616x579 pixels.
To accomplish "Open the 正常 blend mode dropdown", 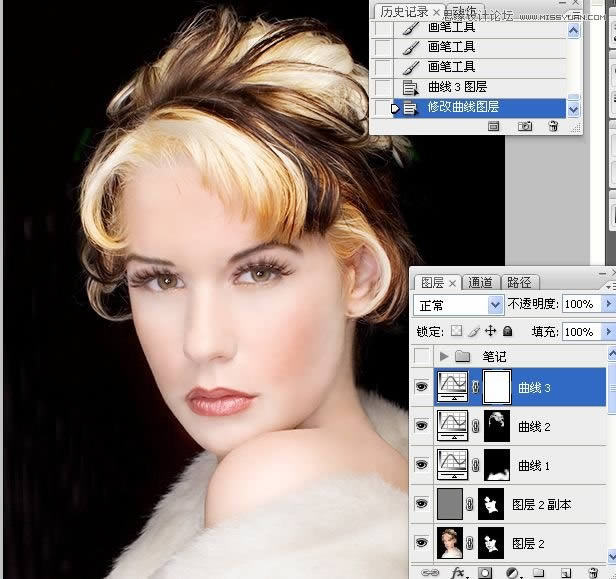I will (x=459, y=304).
